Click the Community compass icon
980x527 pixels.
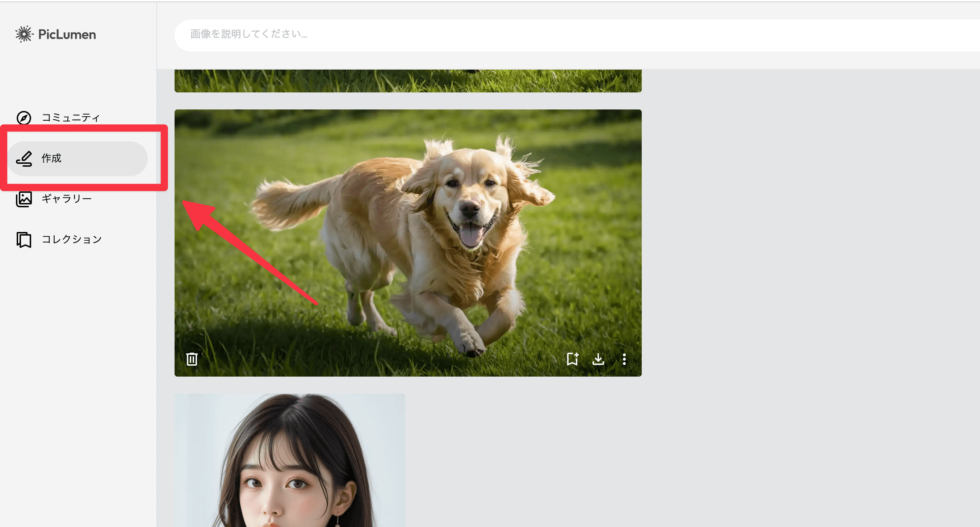click(24, 118)
